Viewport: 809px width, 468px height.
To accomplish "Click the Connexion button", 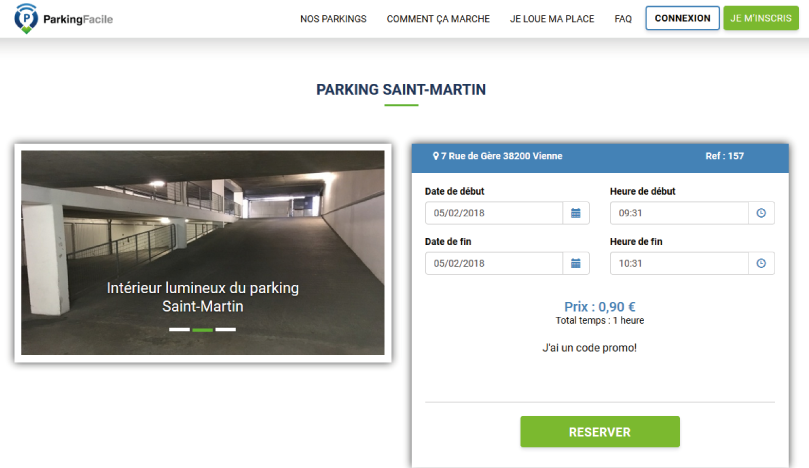I will click(x=682, y=18).
